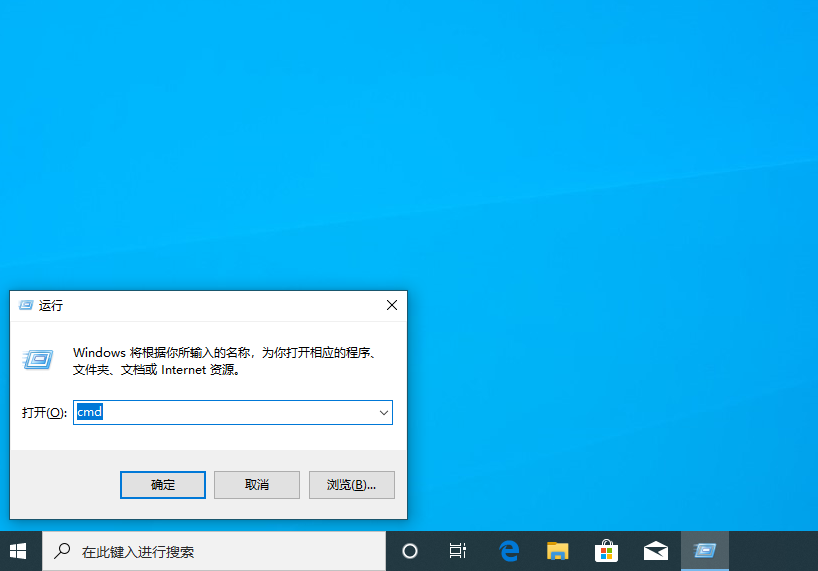
Task: Select the Run dialog taskbar button
Action: coord(705,551)
